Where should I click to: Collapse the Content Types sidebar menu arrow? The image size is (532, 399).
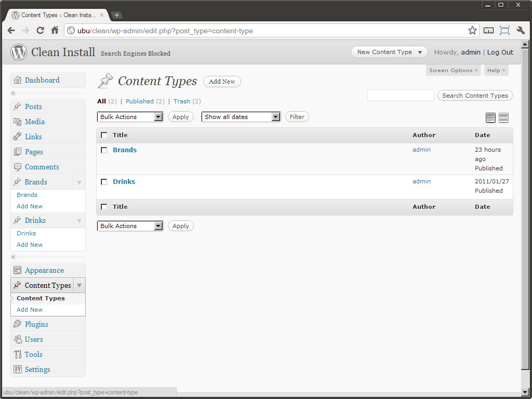79,285
